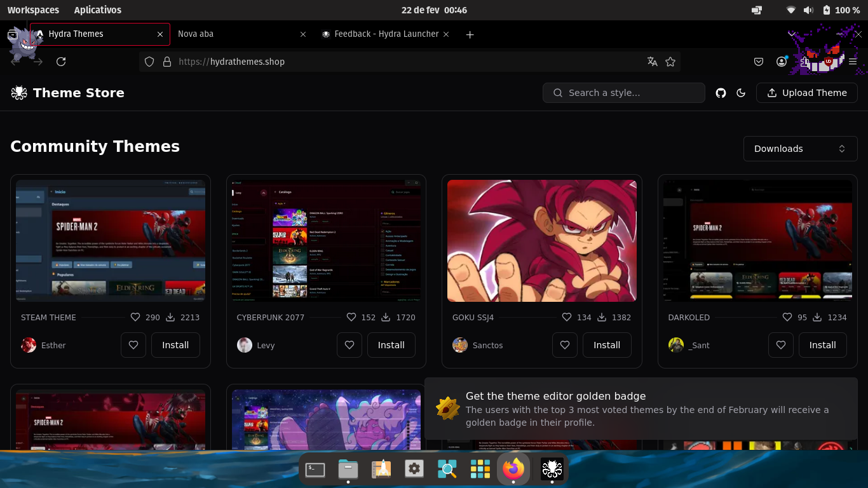Open the GitHub repository icon

[x=721, y=93]
